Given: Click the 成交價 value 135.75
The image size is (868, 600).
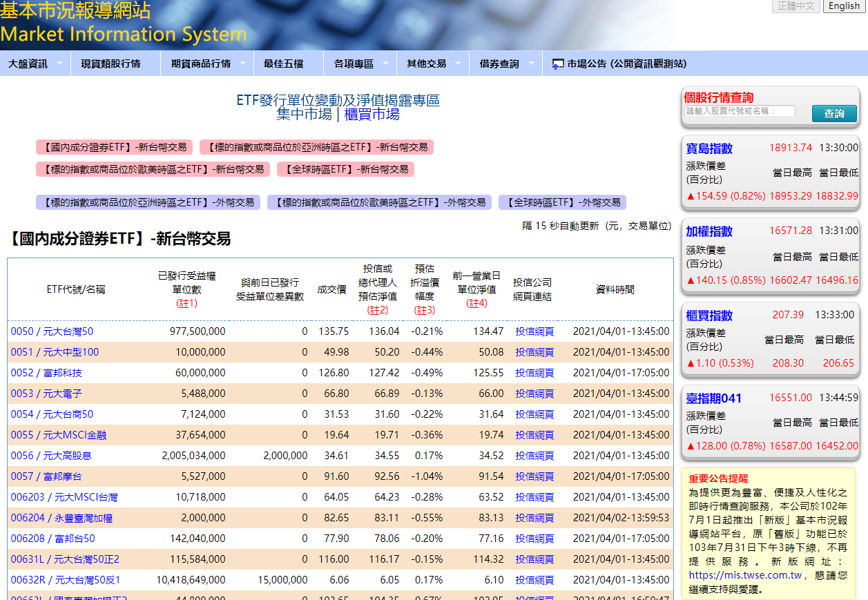Looking at the screenshot, I should click(334, 331).
